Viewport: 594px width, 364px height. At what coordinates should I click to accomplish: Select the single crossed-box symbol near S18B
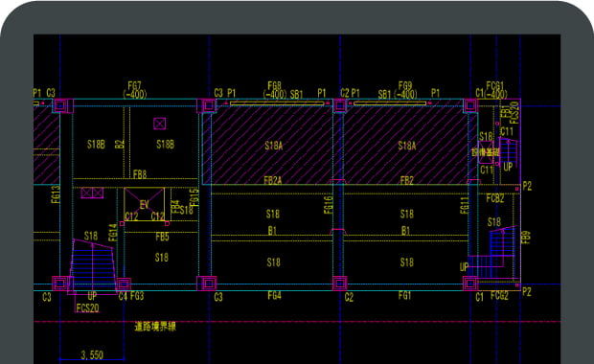click(159, 124)
